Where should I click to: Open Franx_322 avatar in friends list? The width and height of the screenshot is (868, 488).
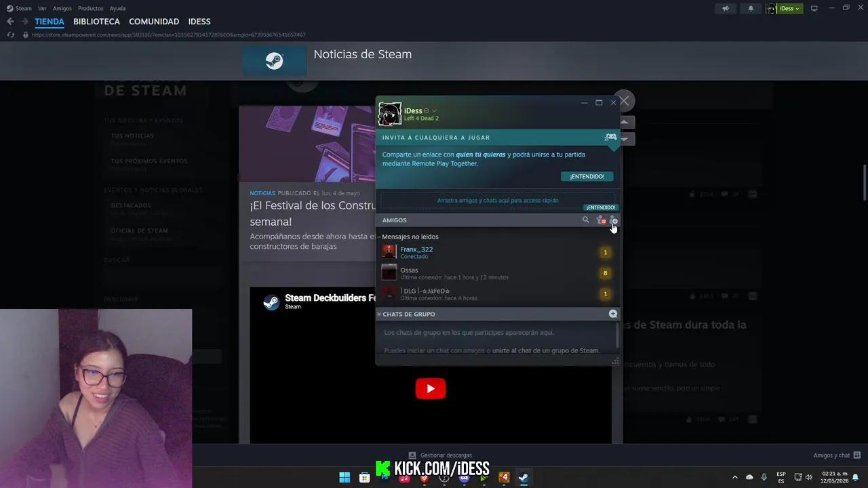point(389,252)
